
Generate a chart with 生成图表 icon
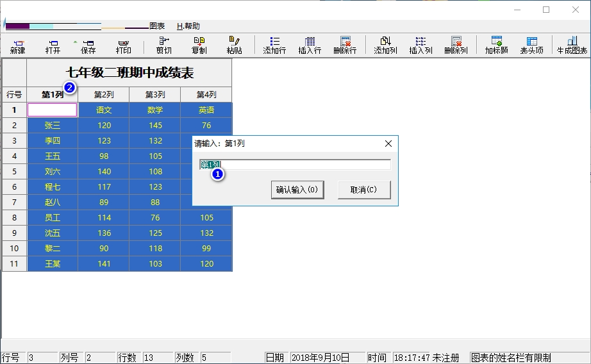click(572, 45)
